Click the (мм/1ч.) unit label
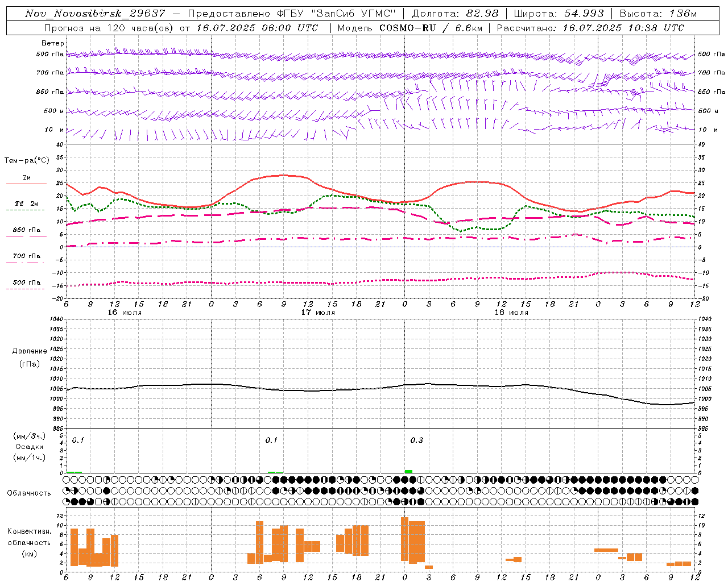This screenshot has height=582, width=728. click(30, 458)
